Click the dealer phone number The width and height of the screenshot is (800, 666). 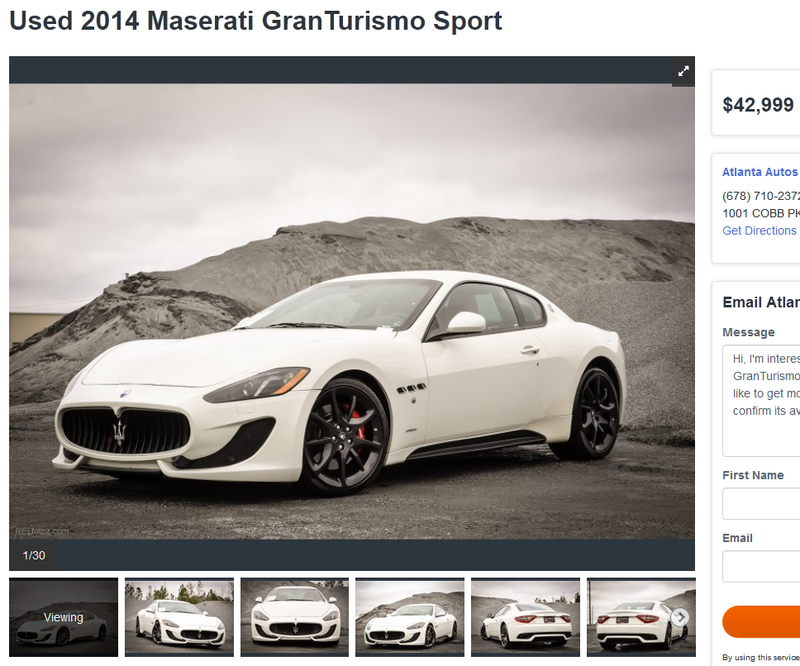(x=761, y=196)
